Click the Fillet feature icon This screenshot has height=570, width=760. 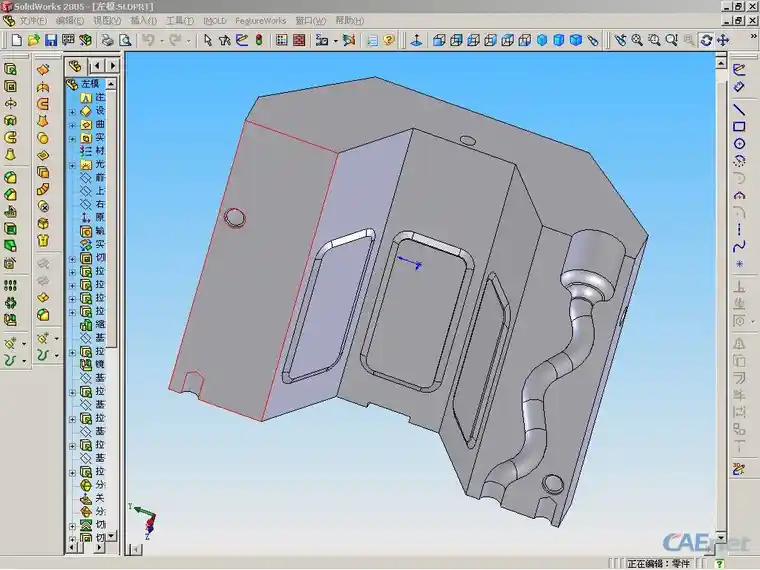tap(11, 177)
